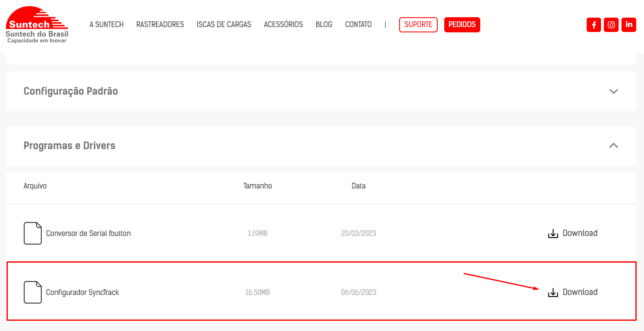Viewport: 644px width, 331px height.
Task: Open the RASTREADORES menu
Action: 160,25
